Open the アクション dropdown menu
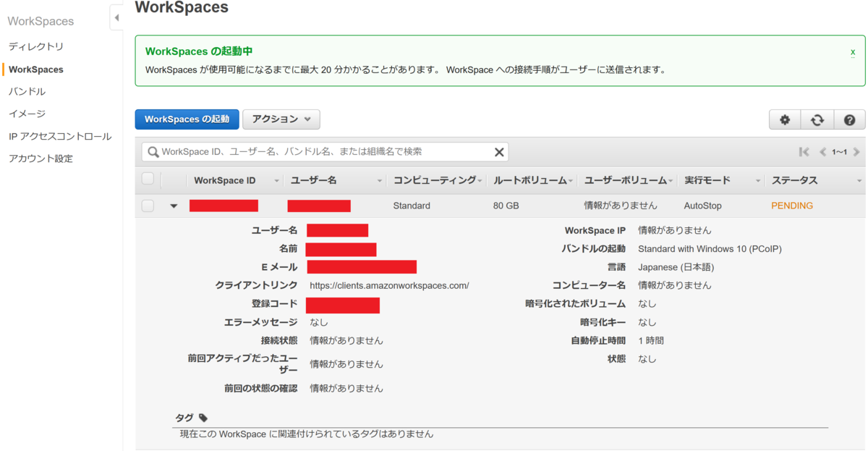This screenshot has width=868, height=451. point(281,119)
